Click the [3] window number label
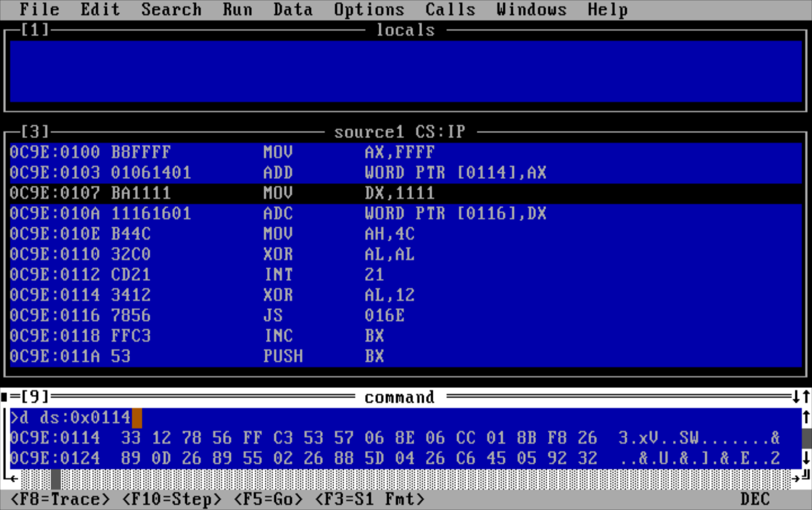Viewport: 812px width, 510px height. pos(35,132)
